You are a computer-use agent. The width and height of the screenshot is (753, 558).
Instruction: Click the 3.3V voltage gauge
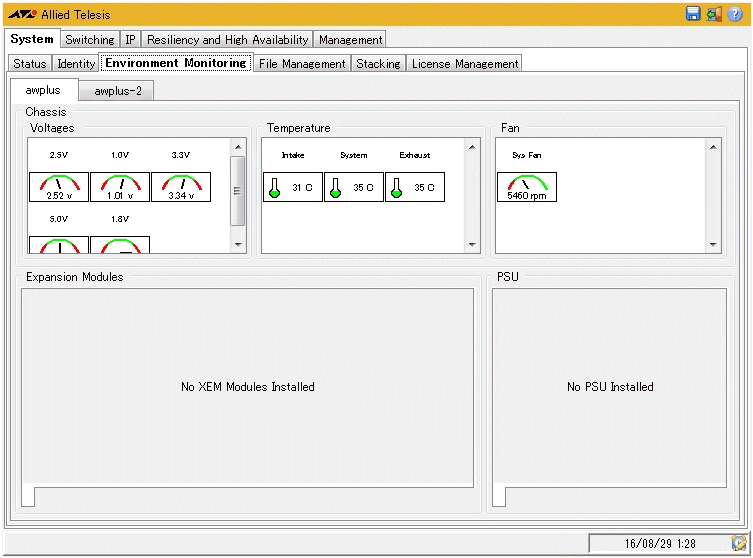coord(181,187)
